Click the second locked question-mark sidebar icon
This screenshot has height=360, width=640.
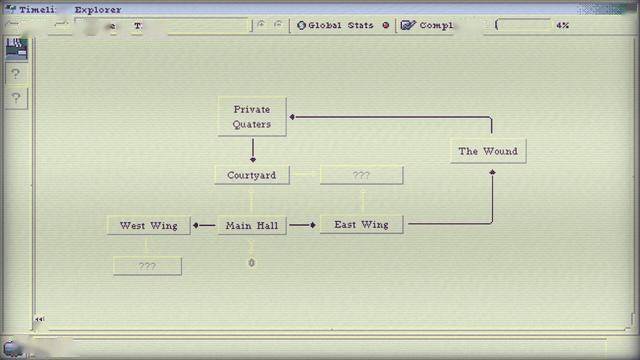(x=16, y=98)
